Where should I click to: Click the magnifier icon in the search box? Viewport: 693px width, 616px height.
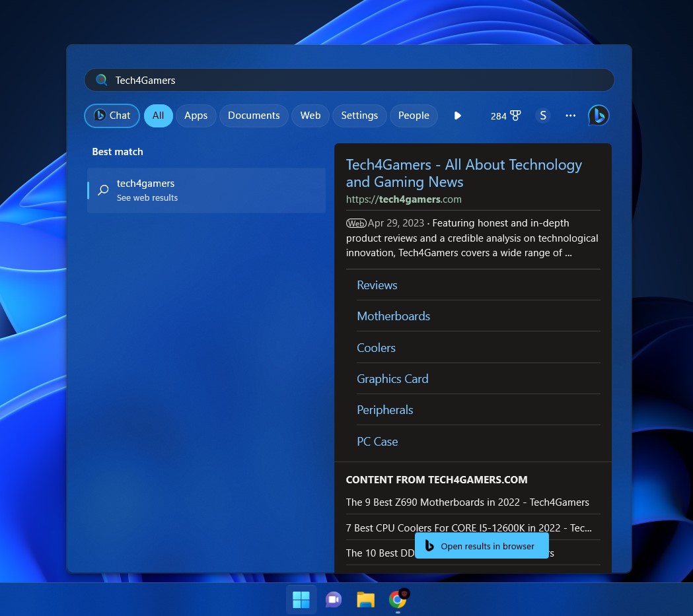[x=102, y=80]
